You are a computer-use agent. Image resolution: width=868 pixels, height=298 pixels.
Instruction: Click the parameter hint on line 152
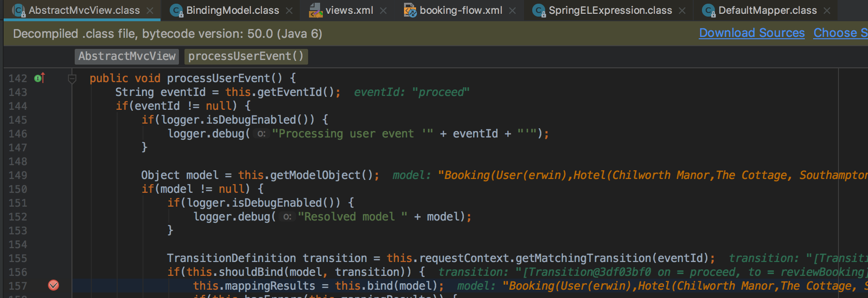click(287, 217)
